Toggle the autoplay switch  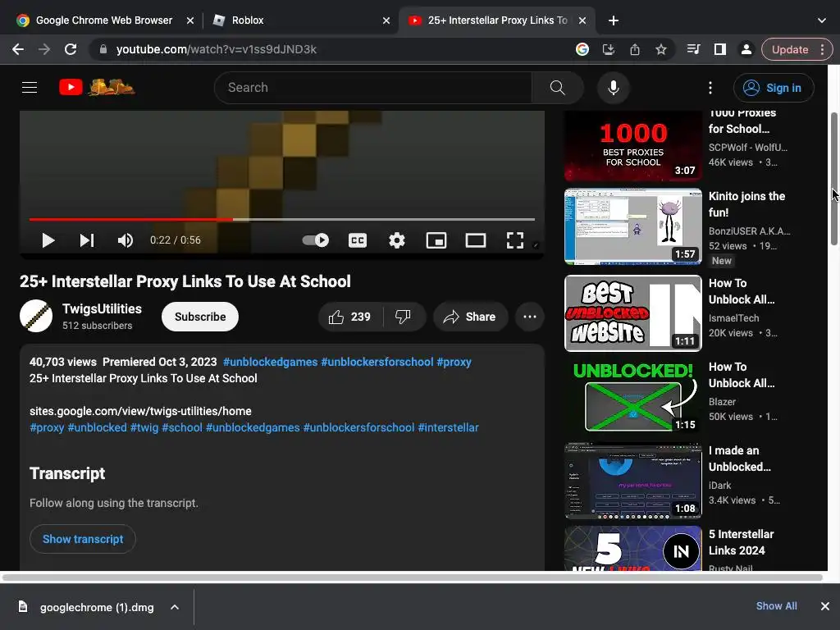click(x=316, y=240)
